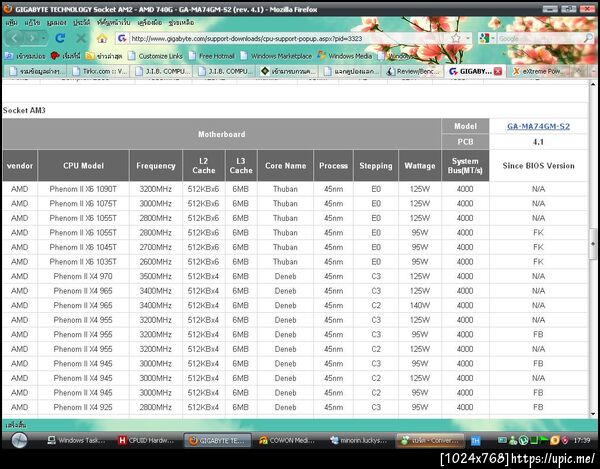Viewport: 600px width, 469px height.
Task: Open the Windows Start orb
Action: click(19, 440)
